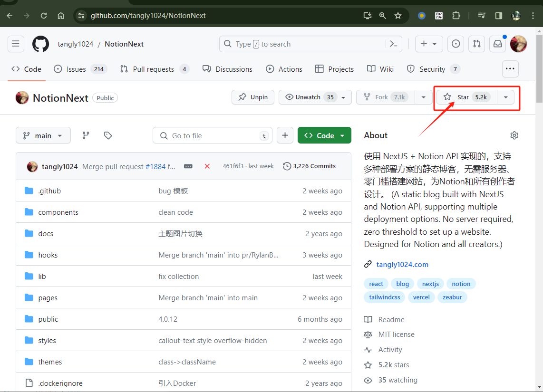543x392 pixels.
Task: Open the .dockerignore file
Action: [x=60, y=383]
